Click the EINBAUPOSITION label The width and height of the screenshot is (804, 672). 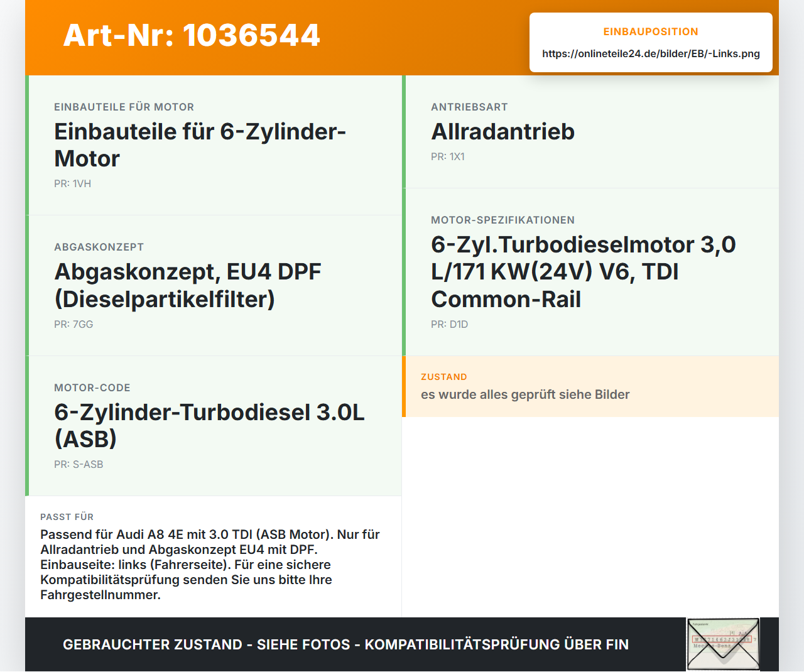point(651,31)
